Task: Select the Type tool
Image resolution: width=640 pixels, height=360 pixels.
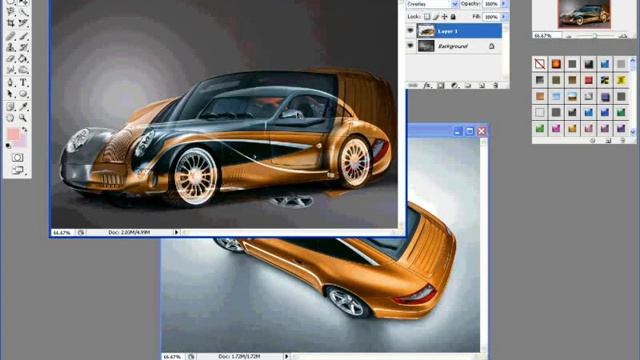Action: click(23, 82)
